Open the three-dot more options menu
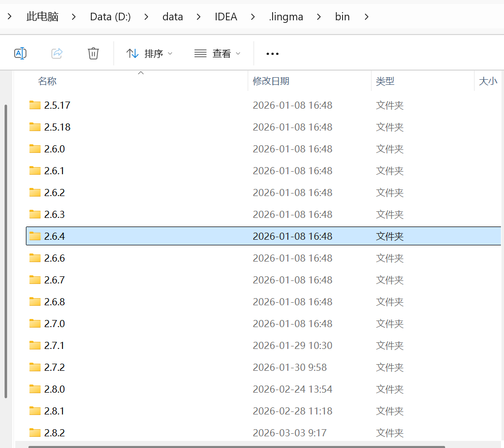The height and width of the screenshot is (448, 504). 272,54
